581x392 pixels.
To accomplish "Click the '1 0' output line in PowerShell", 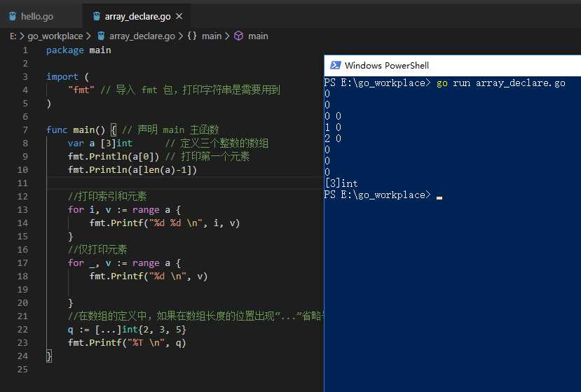I will pyautogui.click(x=333, y=127).
